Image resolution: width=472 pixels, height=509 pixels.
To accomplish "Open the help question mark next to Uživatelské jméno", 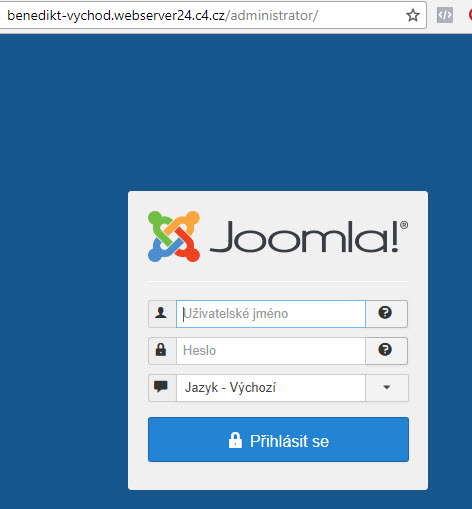I will pos(385,313).
